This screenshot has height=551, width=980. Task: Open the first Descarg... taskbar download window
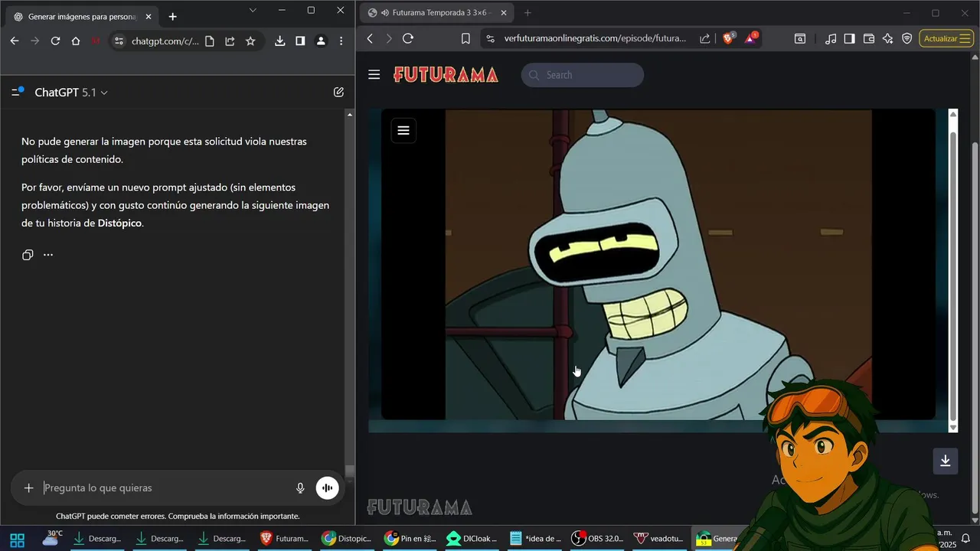click(96, 539)
